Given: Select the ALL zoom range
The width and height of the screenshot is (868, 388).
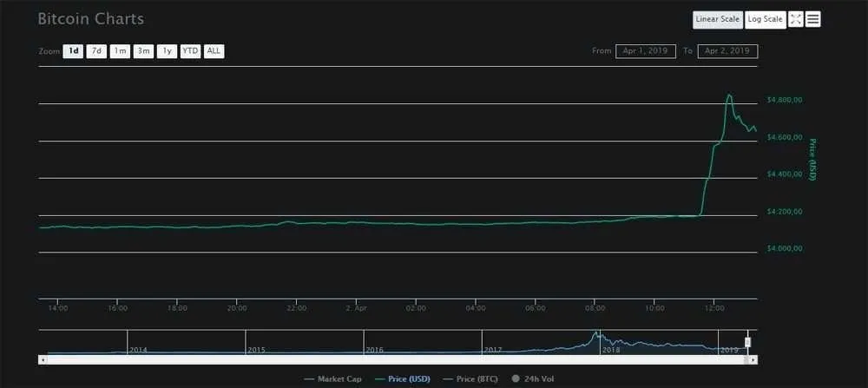Looking at the screenshot, I should (214, 51).
